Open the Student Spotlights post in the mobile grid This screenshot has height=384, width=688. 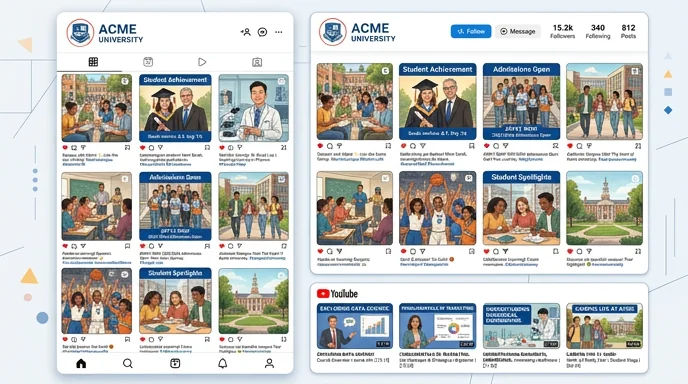pyautogui.click(x=175, y=301)
